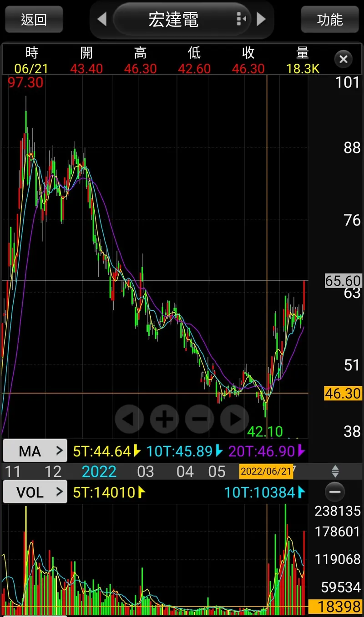Screen dimensions: 364x617
Task: Collapse the volume panel with minus icon
Action: (x=335, y=492)
